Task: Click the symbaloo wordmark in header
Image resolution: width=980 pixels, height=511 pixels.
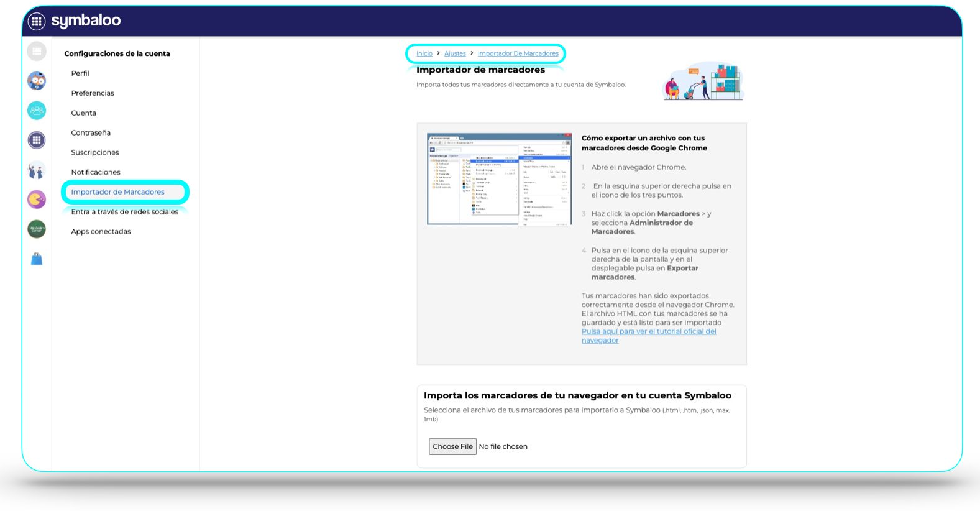Action: click(x=86, y=21)
